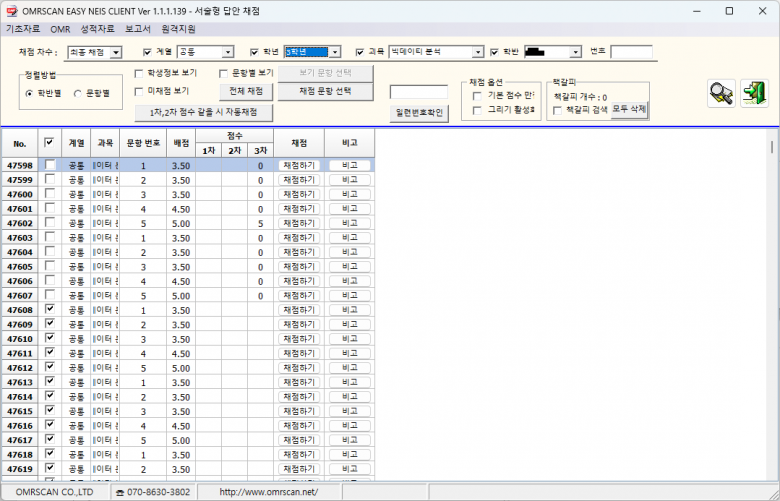Image resolution: width=780 pixels, height=501 pixels.
Task: Click the vertical scrollbar of the table
Action: tap(772, 300)
